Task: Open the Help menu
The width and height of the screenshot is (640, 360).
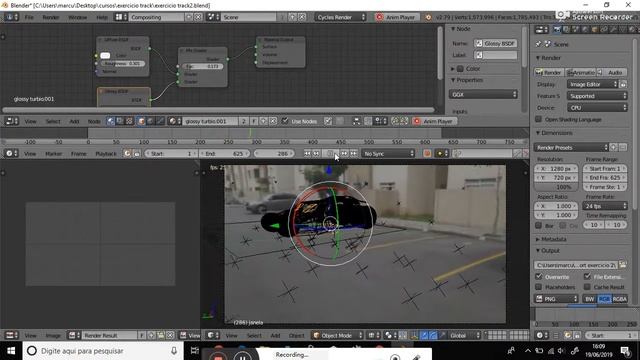Action: point(102,17)
